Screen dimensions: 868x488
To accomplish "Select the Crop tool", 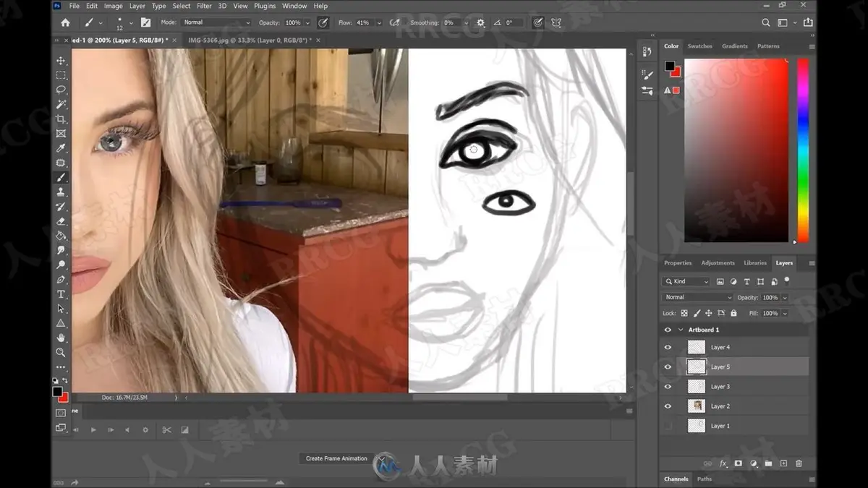I will pos(61,119).
